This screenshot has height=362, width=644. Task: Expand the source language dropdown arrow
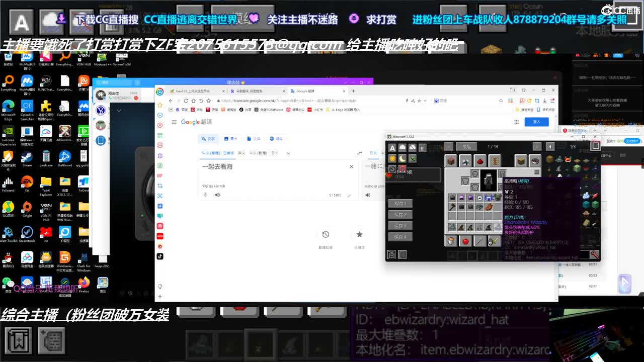click(x=288, y=153)
